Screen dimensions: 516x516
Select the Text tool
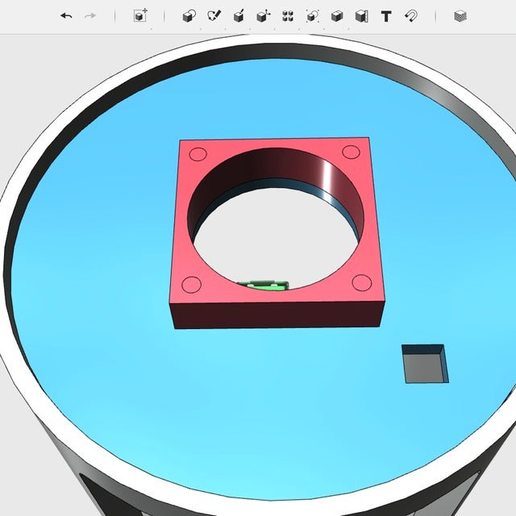click(386, 16)
